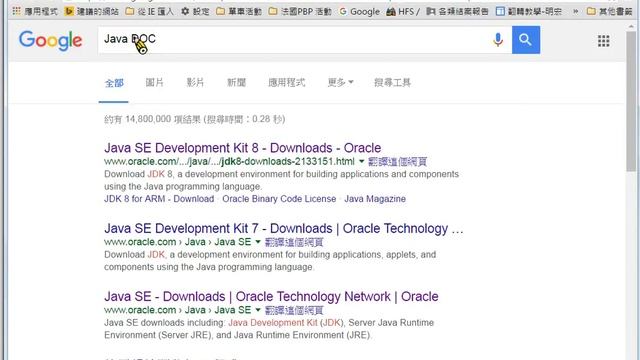Switch to the 圖片 images tab
Viewport: 640px width, 360px height.
[154, 82]
